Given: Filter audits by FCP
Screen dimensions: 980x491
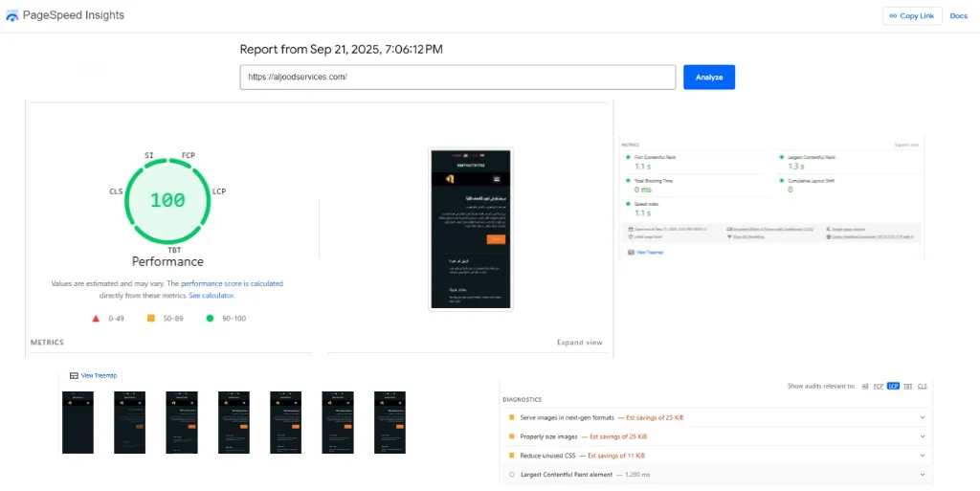Looking at the screenshot, I should point(879,387).
